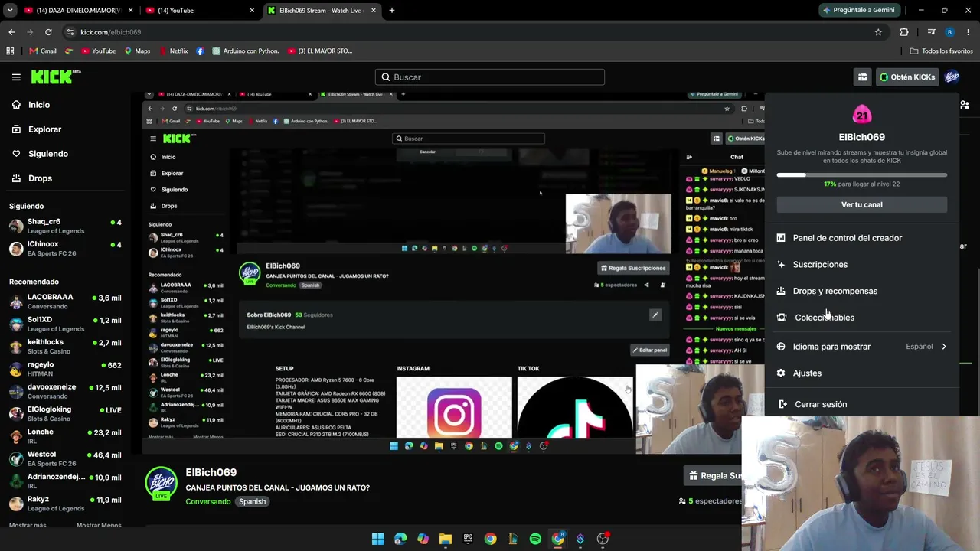Screen dimensions: 980x551
Task: Open Chrome media controls icon
Action: 931,32
